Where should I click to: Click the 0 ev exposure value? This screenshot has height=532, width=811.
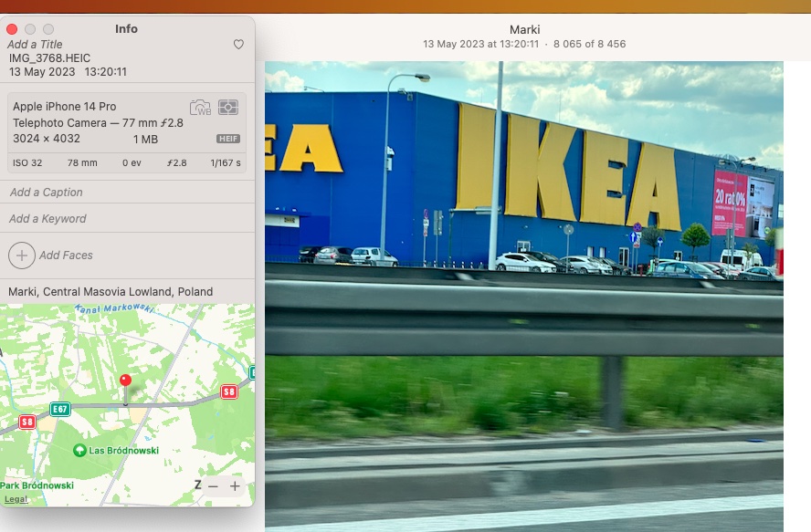pyautogui.click(x=132, y=162)
